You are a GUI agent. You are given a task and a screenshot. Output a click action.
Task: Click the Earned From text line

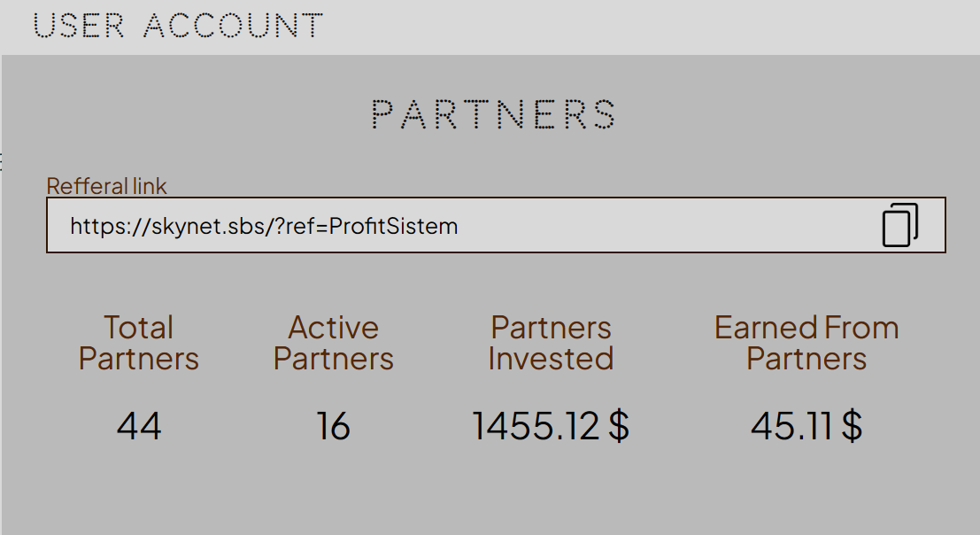806,328
